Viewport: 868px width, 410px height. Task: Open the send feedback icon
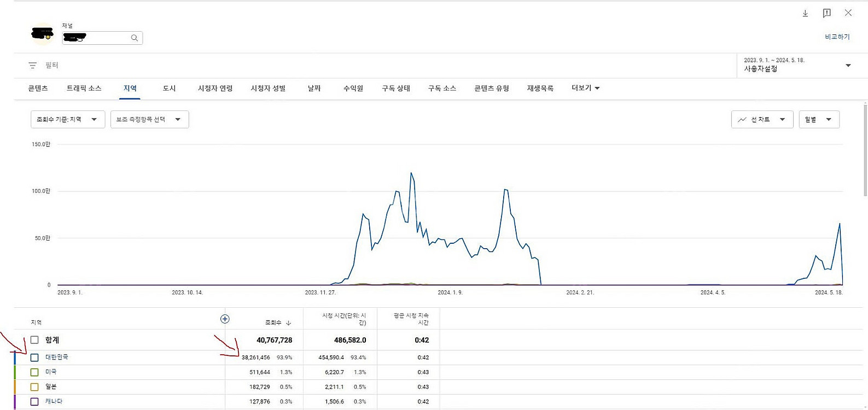pyautogui.click(x=826, y=13)
